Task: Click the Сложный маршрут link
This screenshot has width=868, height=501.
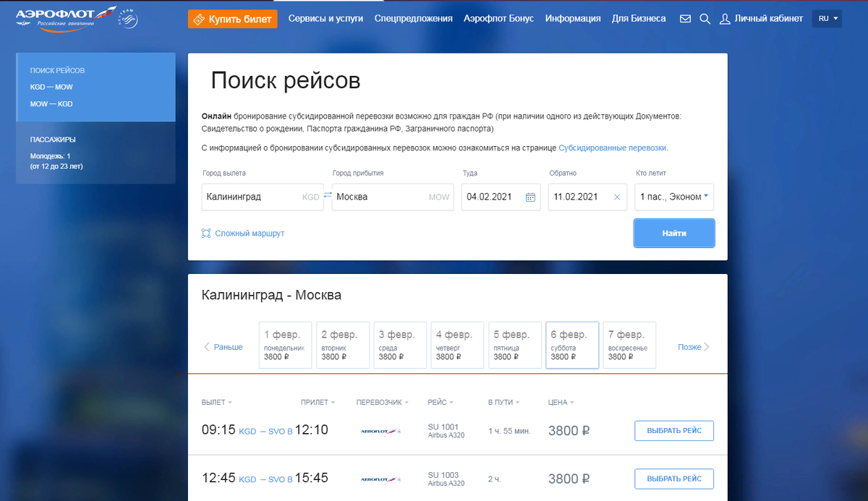Action: (250, 234)
